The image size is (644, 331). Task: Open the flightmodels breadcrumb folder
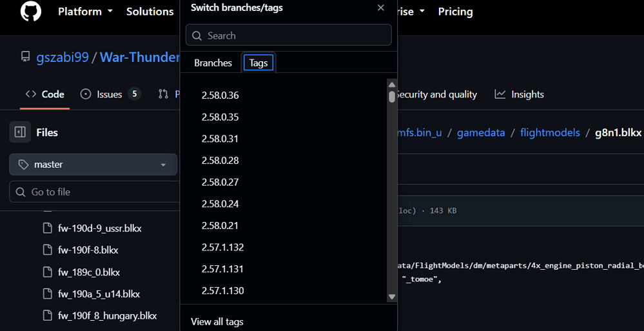coord(550,133)
